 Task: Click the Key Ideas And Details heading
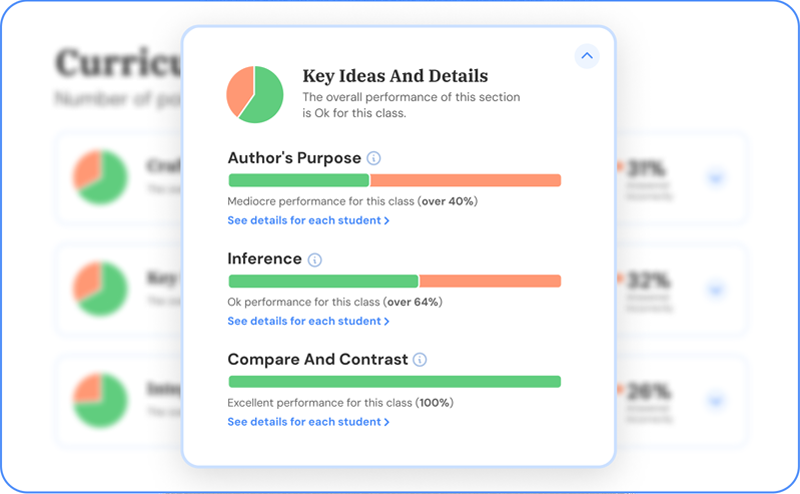click(x=395, y=76)
